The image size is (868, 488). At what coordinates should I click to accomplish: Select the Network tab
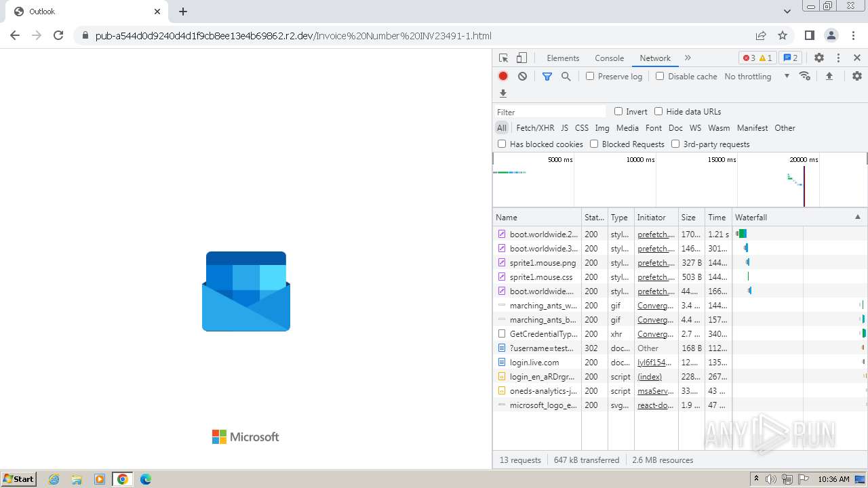[x=655, y=58]
